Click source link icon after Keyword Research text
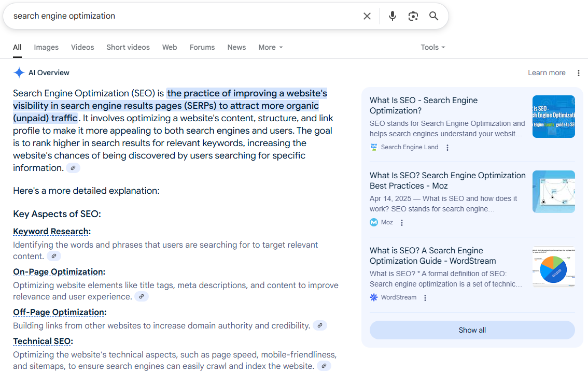The image size is (588, 372). (54, 256)
